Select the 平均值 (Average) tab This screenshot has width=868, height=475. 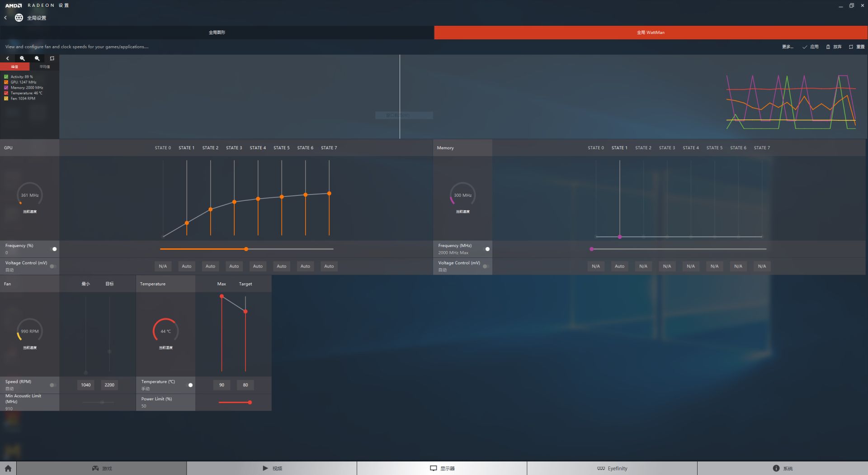44,66
